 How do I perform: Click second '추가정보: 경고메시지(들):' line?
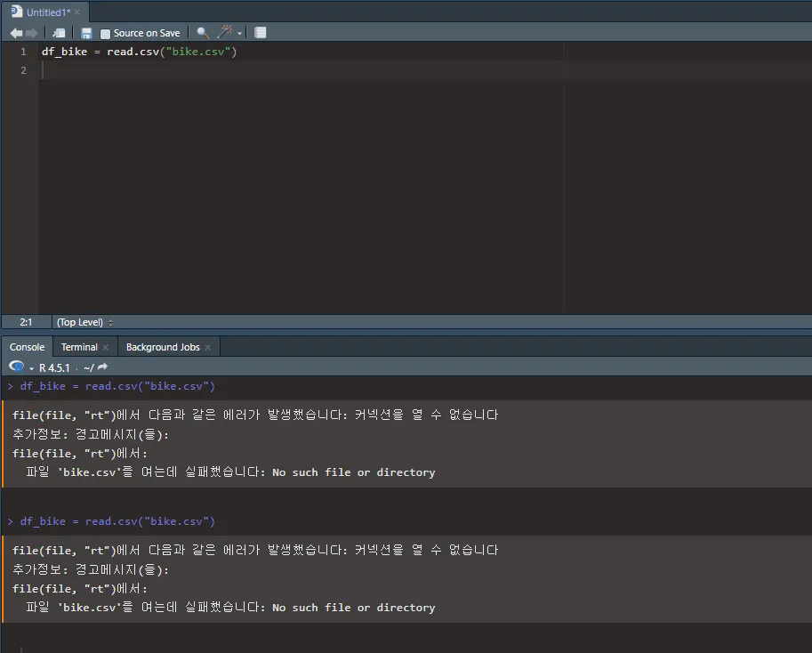pos(91,569)
